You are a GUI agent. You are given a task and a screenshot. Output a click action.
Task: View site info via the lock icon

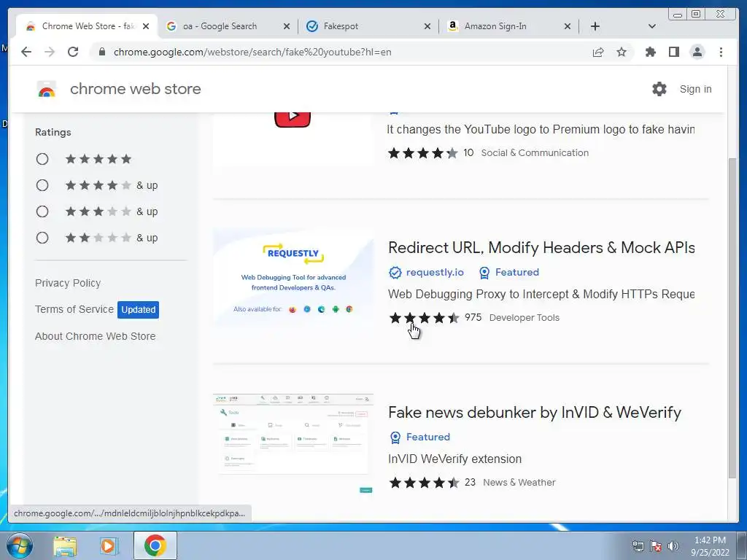coord(101,52)
